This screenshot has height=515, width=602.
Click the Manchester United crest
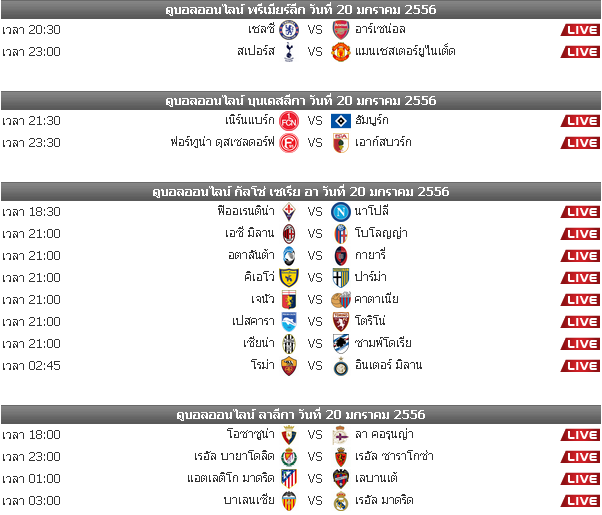coord(341,52)
